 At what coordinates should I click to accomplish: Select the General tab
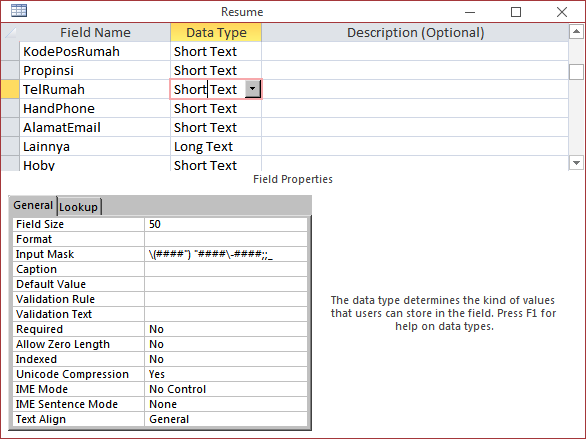coord(33,205)
